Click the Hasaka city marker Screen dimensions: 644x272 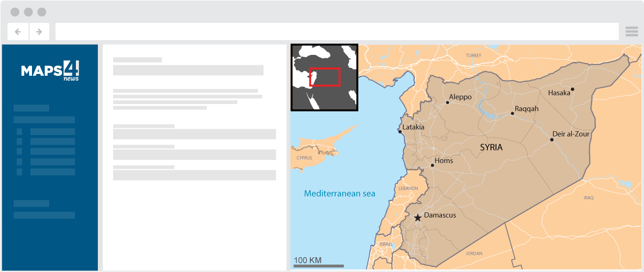[x=572, y=89]
